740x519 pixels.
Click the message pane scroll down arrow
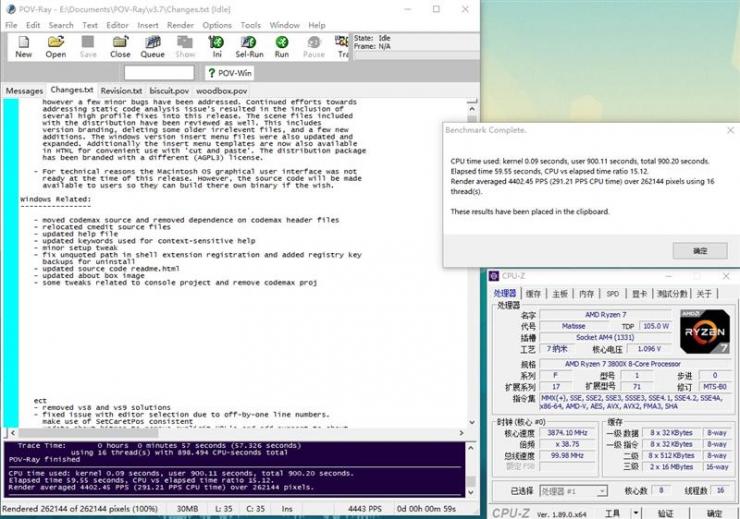[471, 492]
